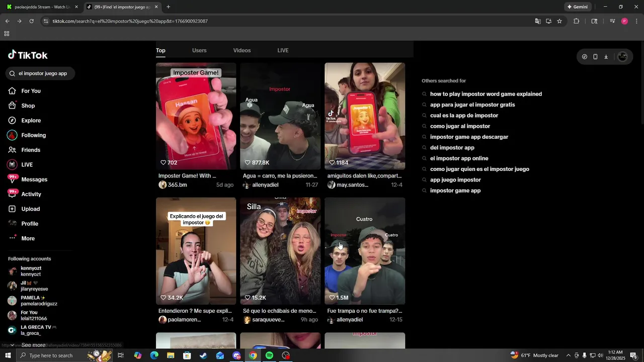Open the saraqueve 'Silla' video thumbnail
Screen dimensions: 644x362
coord(280,251)
